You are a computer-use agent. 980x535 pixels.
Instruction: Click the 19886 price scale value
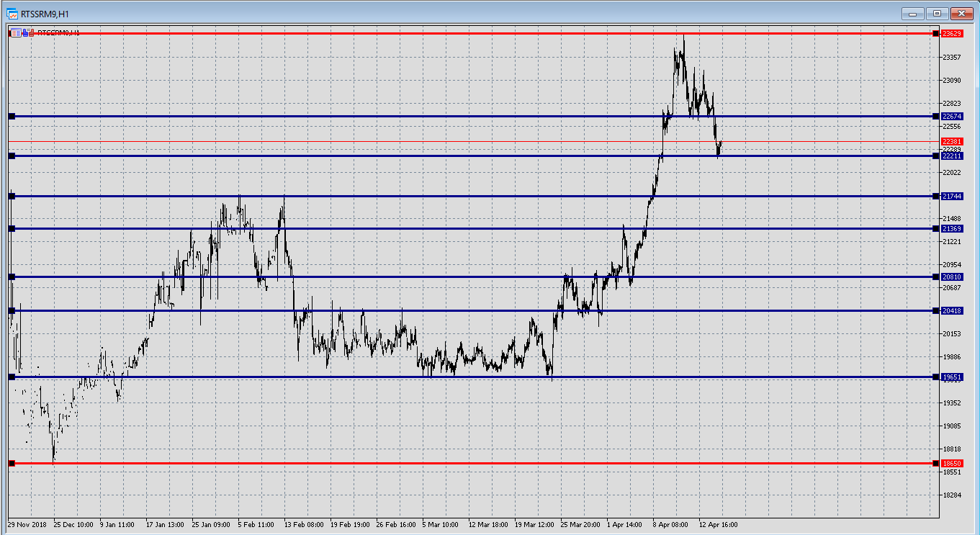click(x=952, y=356)
